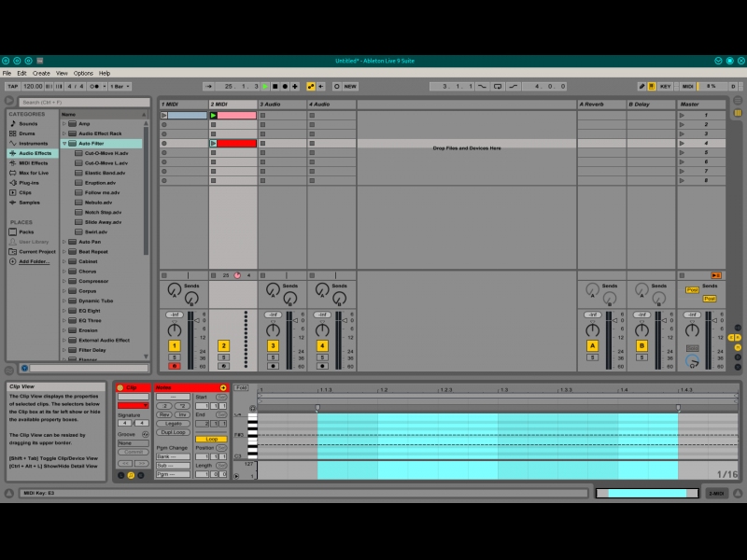Screen dimensions: 747x560
Task: Click the Dupl.Loop button
Action: pyautogui.click(x=173, y=432)
